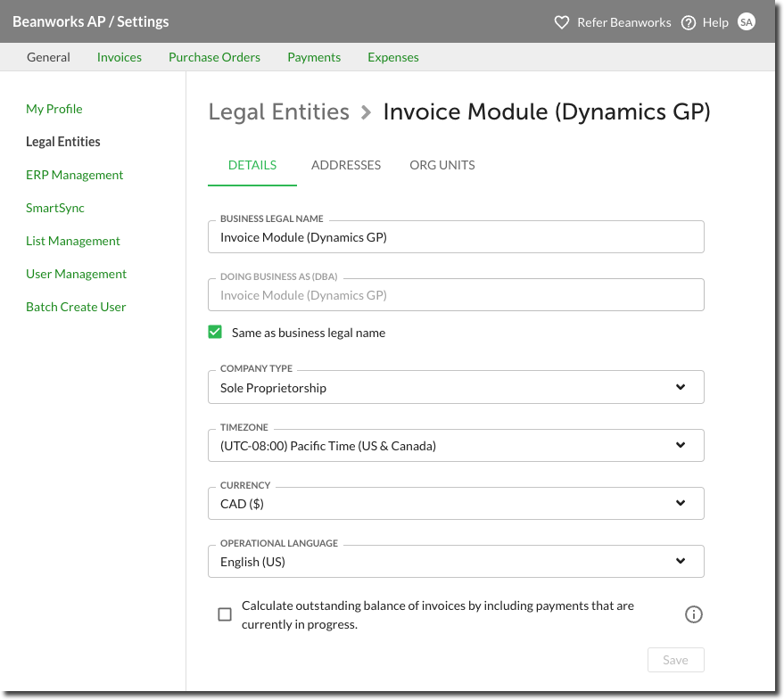Open the SA user avatar menu
Viewport: 784px width, 700px height.
pyautogui.click(x=746, y=22)
